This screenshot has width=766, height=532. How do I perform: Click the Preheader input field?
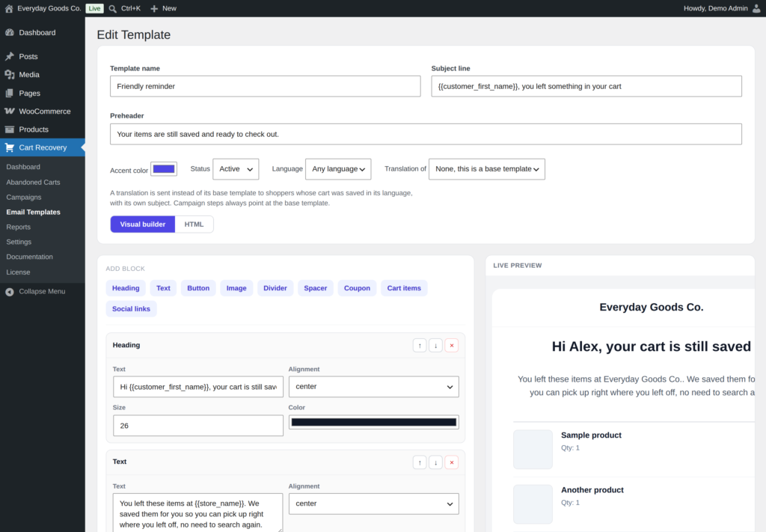pos(426,135)
